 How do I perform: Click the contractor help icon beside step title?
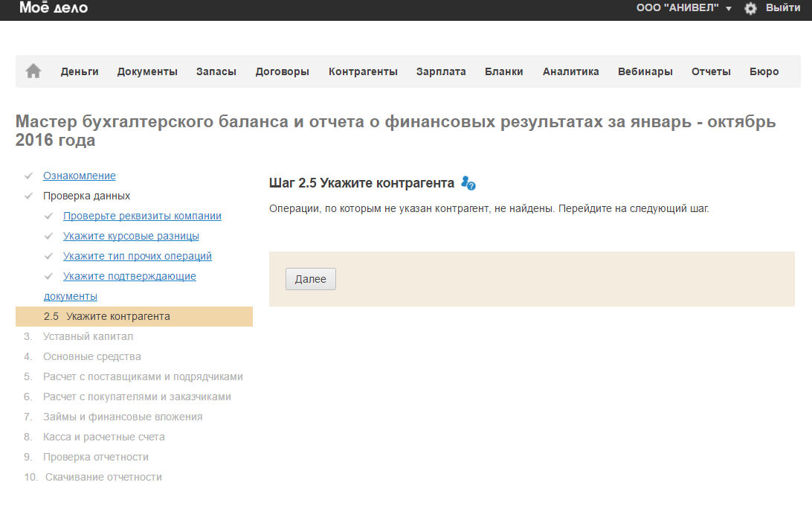click(x=468, y=183)
